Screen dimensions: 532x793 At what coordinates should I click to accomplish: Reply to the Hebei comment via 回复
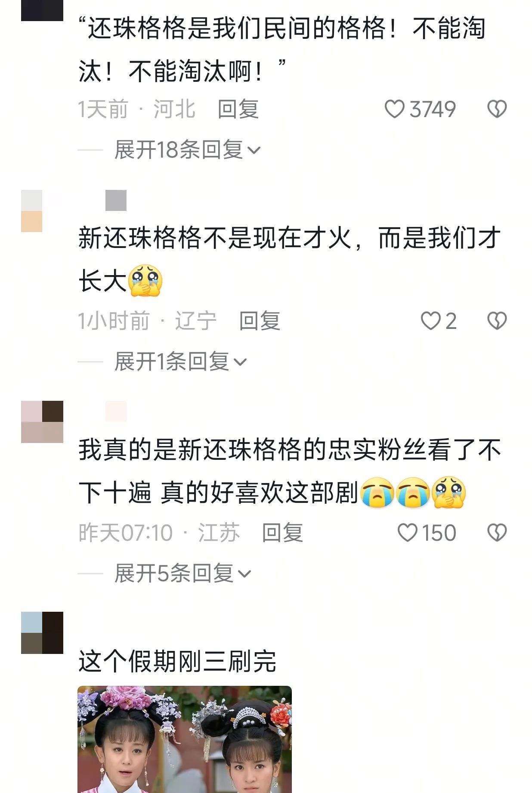tap(238, 109)
